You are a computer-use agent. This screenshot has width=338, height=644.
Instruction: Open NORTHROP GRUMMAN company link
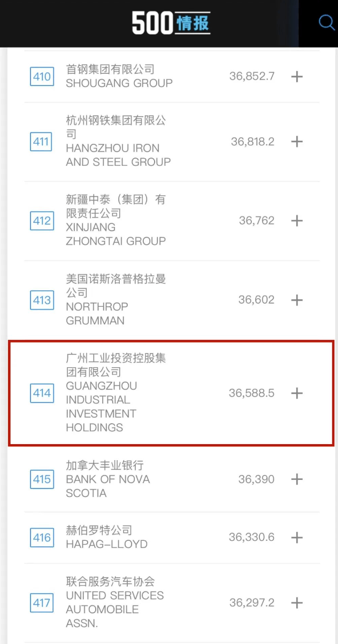[x=96, y=314]
